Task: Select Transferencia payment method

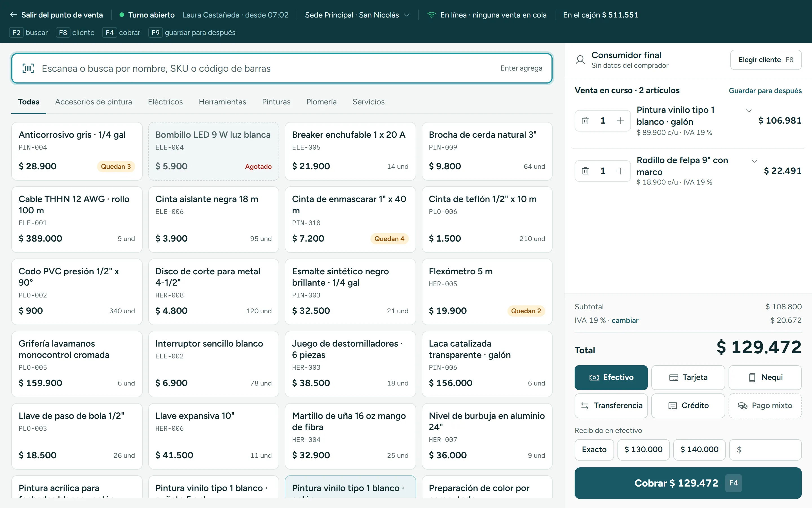Action: click(611, 406)
